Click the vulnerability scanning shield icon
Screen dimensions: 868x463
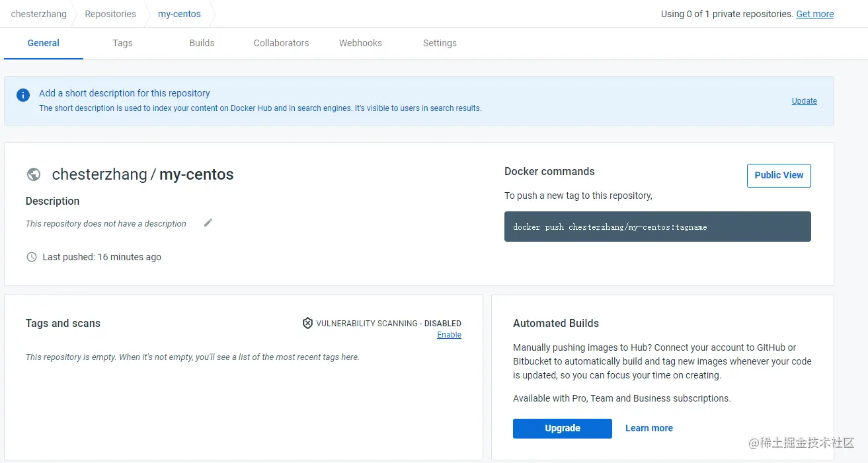[307, 323]
